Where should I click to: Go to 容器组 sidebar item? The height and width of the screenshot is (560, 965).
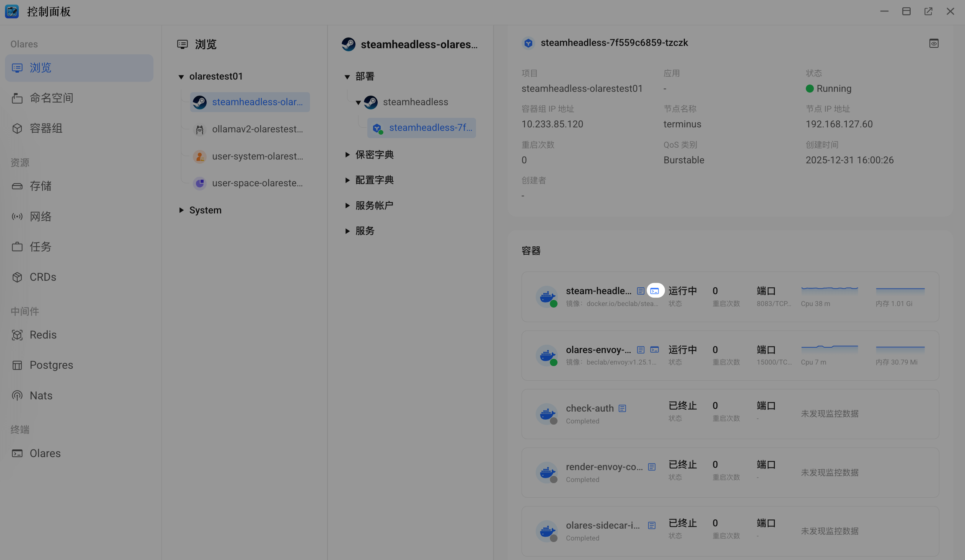click(46, 128)
